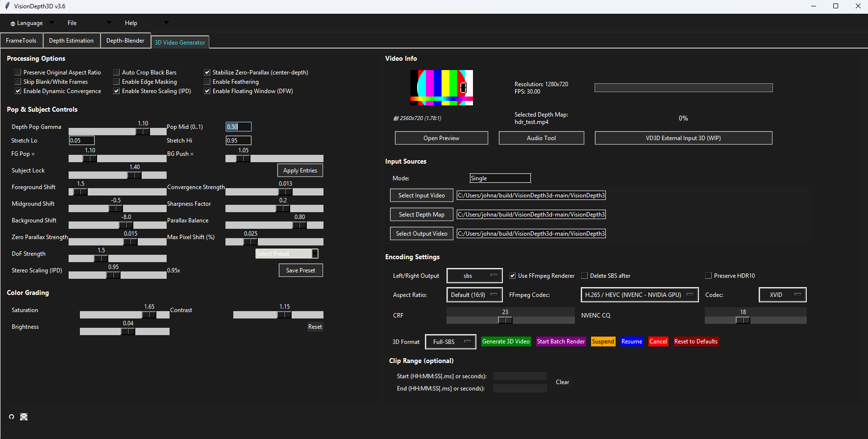
Task: Expand the FFmpeg Codec dropdown
Action: pos(639,295)
